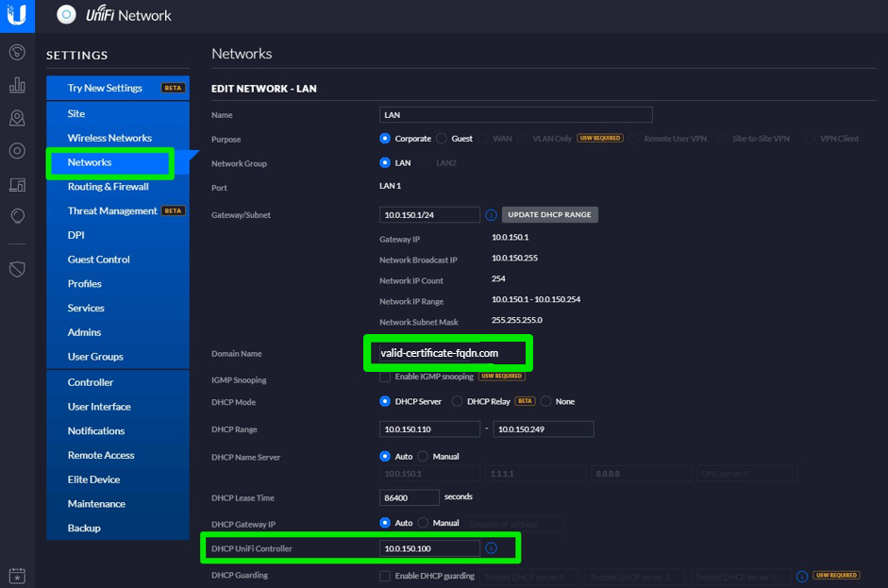Screen dimensions: 888x588
Task: Select the Guest purpose radio button
Action: (x=442, y=139)
